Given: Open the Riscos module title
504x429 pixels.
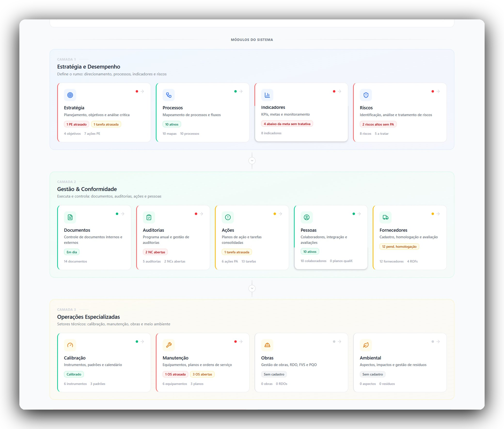Looking at the screenshot, I should pos(366,108).
